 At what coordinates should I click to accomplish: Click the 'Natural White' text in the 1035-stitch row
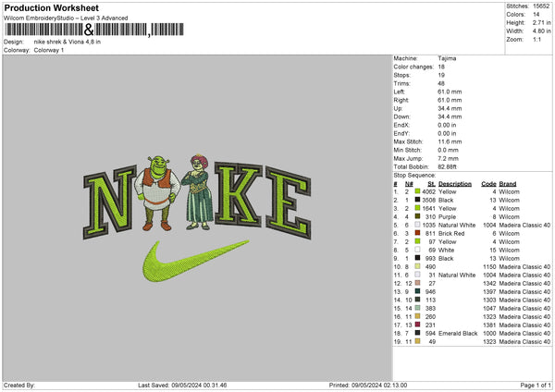pyautogui.click(x=457, y=225)
